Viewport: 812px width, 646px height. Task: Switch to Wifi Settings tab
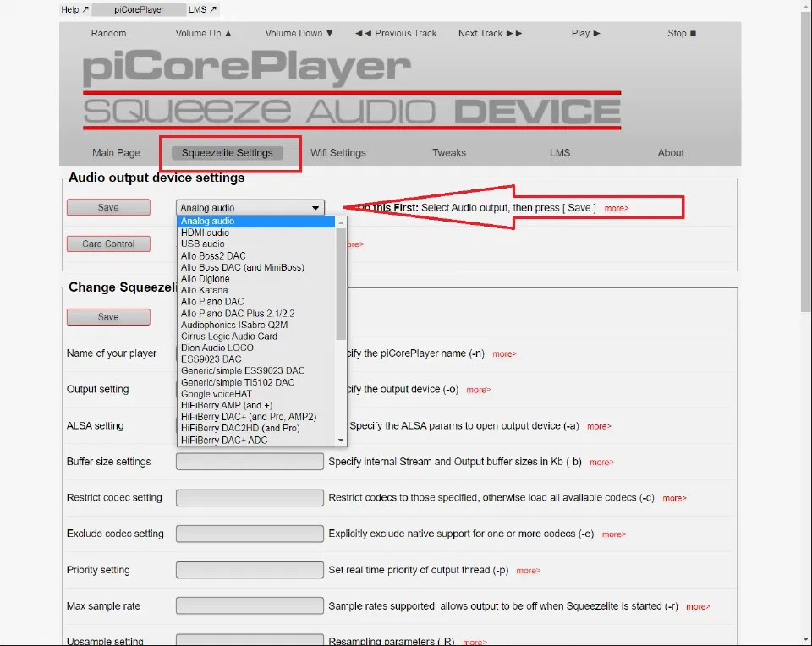coord(338,153)
